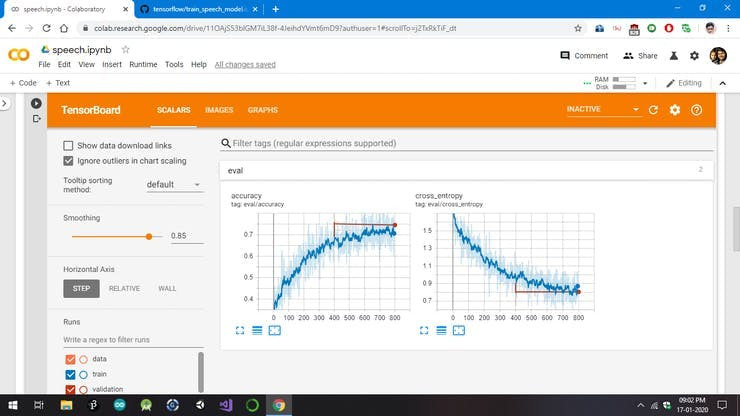
Task: Expand the left sidebar chevron
Action: click(x=4, y=103)
